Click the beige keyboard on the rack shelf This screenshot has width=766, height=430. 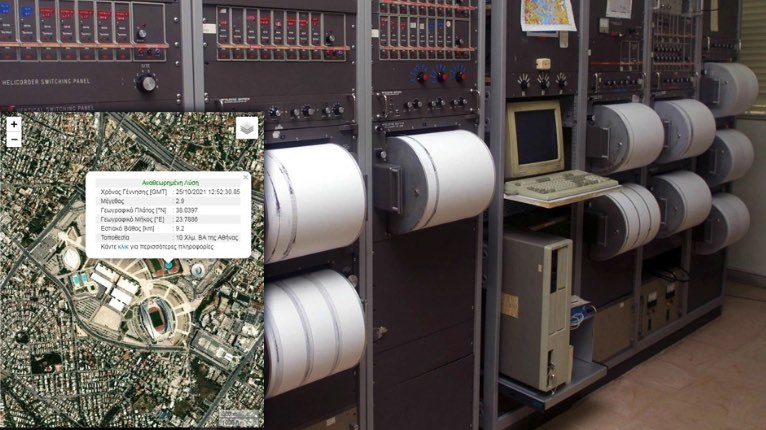tap(560, 186)
